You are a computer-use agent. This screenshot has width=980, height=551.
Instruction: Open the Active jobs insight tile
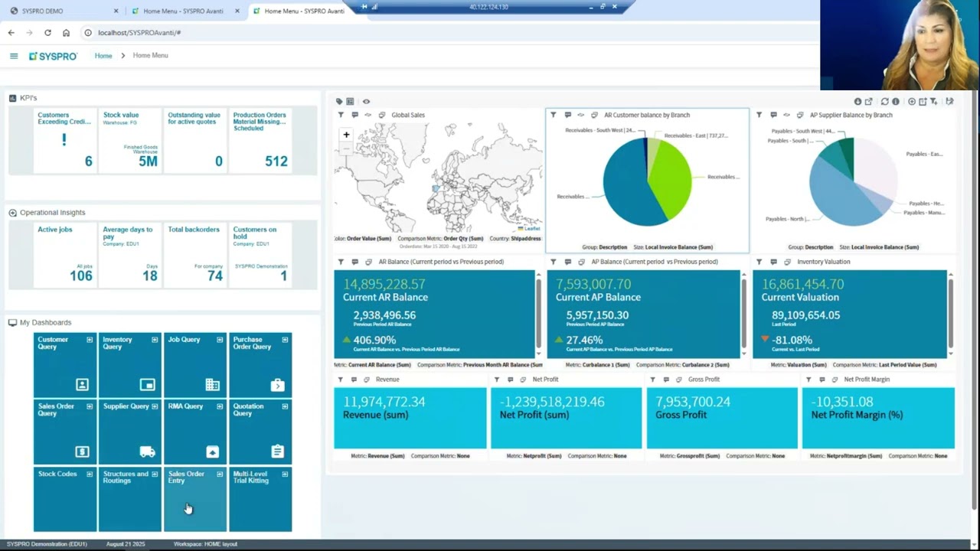[65, 255]
